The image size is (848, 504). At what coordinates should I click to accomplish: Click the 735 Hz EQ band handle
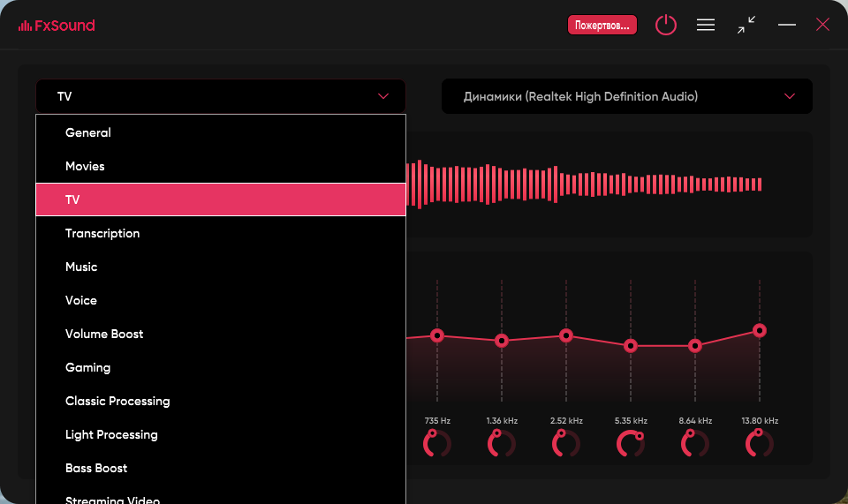437,335
